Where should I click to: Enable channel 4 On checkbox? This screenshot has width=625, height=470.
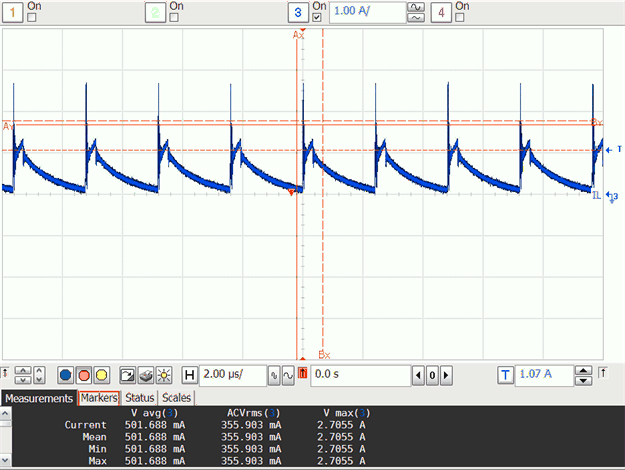click(459, 18)
